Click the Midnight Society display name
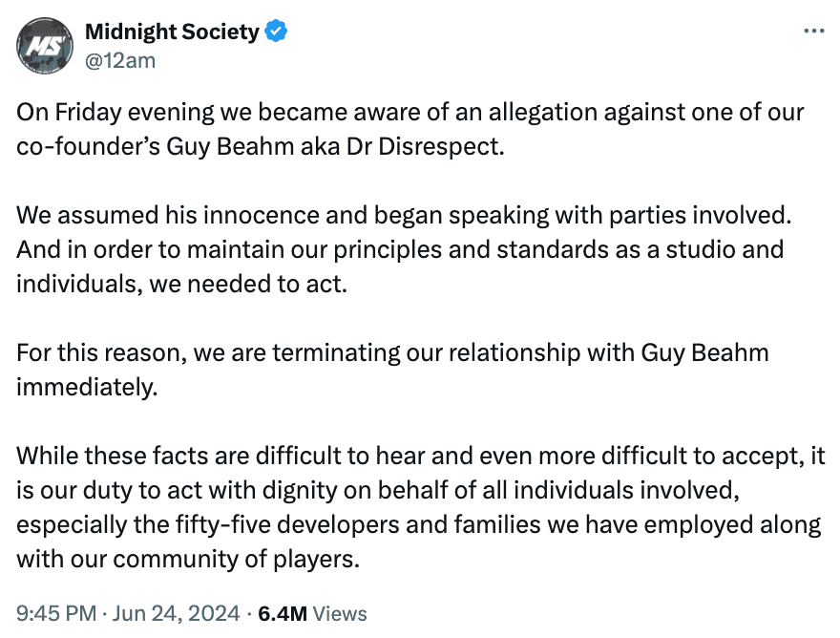840x638 pixels. [175, 31]
